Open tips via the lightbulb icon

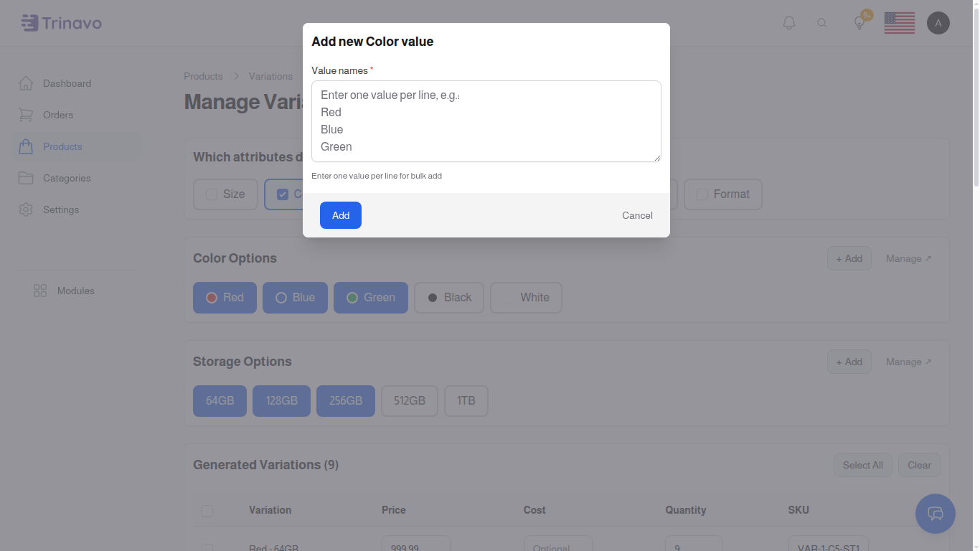(858, 22)
